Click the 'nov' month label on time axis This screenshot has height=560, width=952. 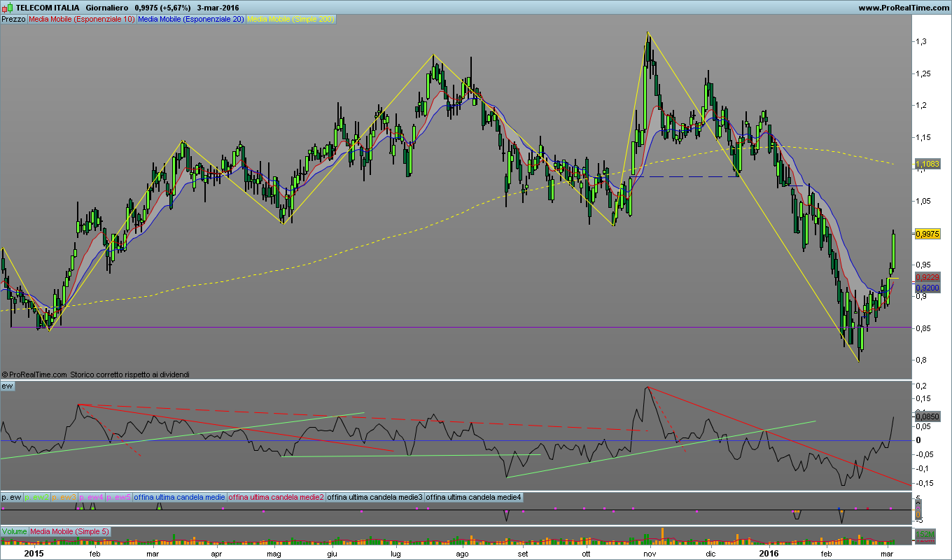650,554
